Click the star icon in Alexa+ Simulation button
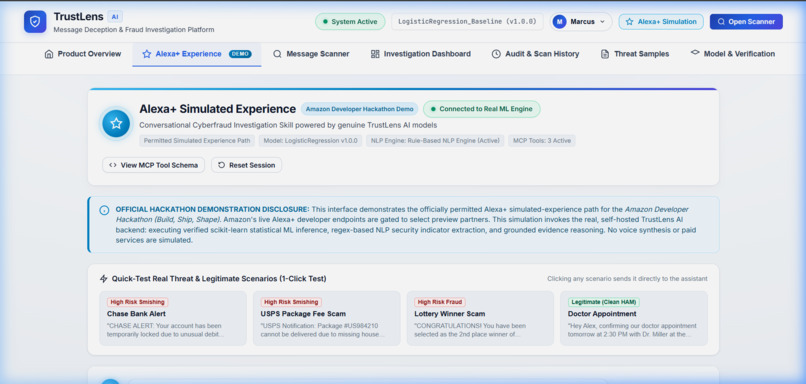Viewport: 806px width, 384px height. (630, 22)
